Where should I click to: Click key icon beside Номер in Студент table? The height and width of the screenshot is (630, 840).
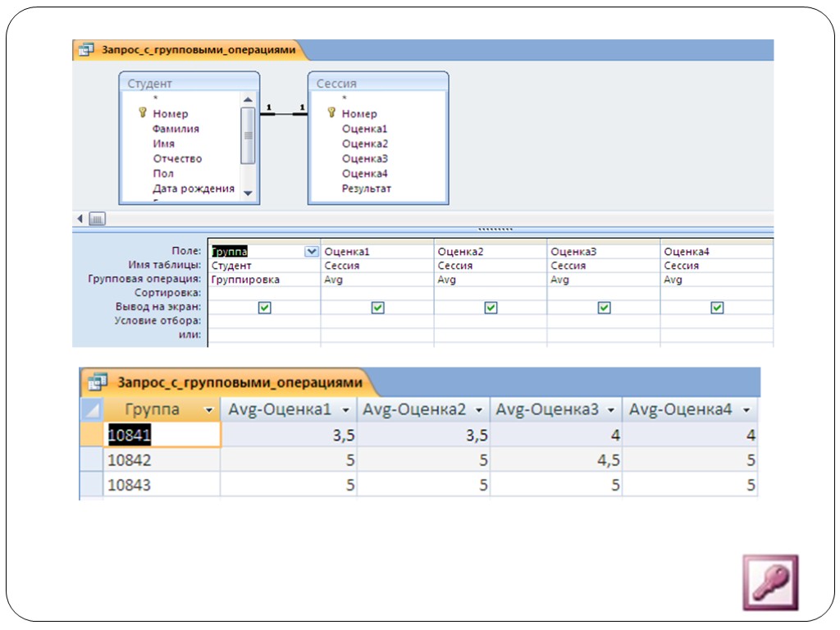(142, 113)
